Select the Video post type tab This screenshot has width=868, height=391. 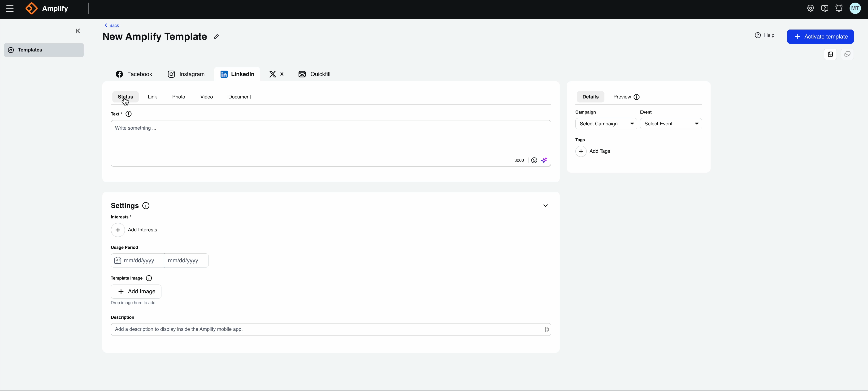tap(207, 97)
